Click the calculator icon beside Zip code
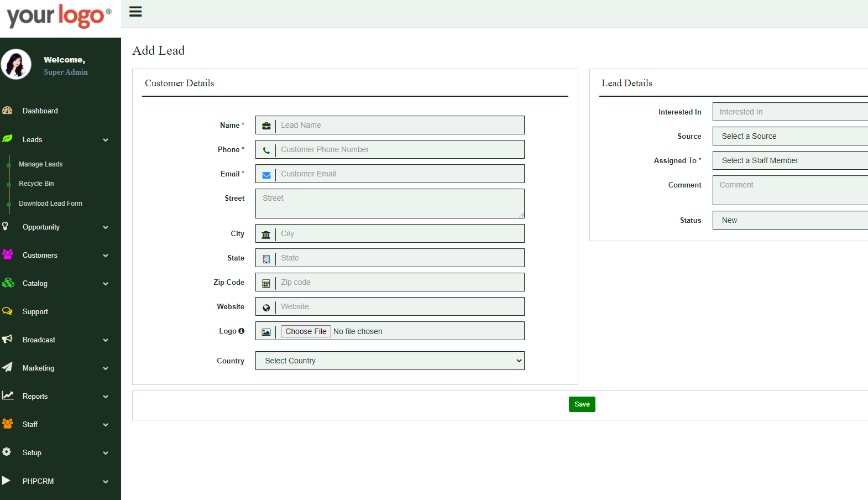 click(266, 283)
